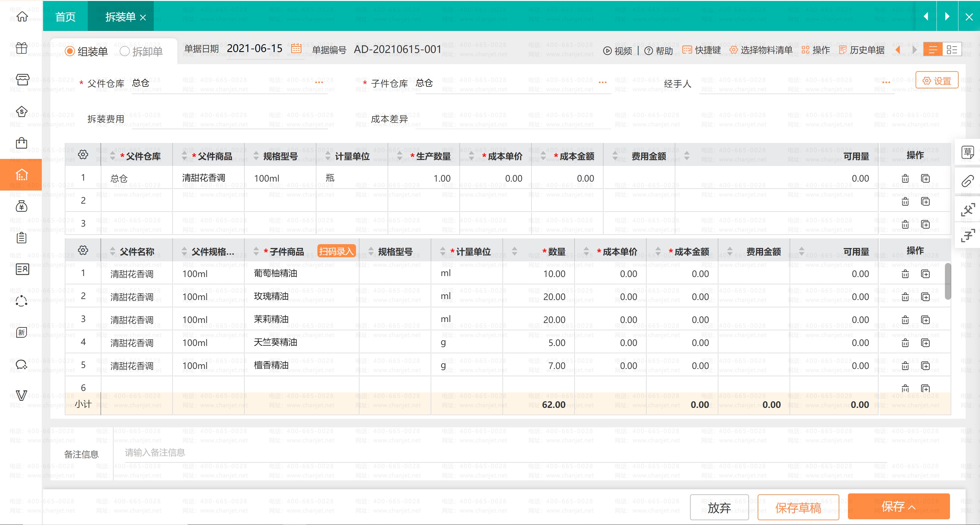This screenshot has height=525, width=980.
Task: Click the V logo sidebar icon
Action: (22, 395)
